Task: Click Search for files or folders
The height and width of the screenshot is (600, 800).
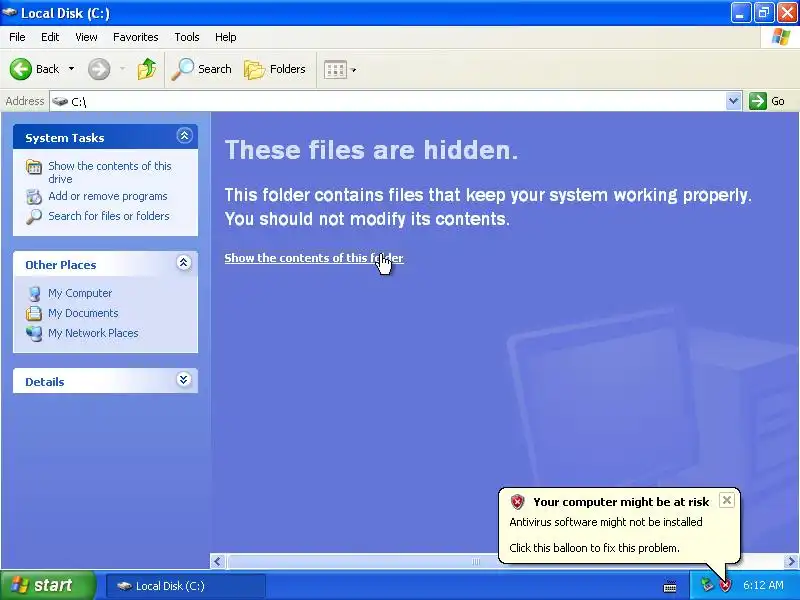Action: click(x=109, y=216)
